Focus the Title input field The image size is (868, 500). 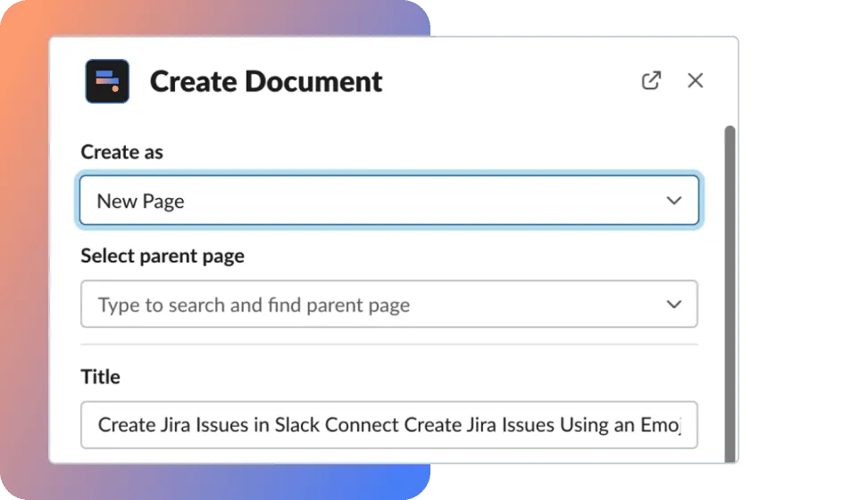click(x=388, y=425)
